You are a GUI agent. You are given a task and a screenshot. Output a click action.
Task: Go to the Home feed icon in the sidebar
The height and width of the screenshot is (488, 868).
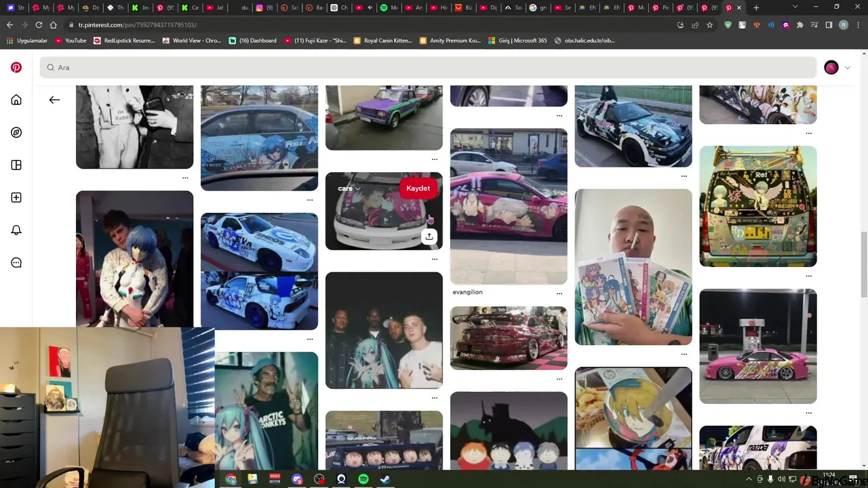pos(16,100)
